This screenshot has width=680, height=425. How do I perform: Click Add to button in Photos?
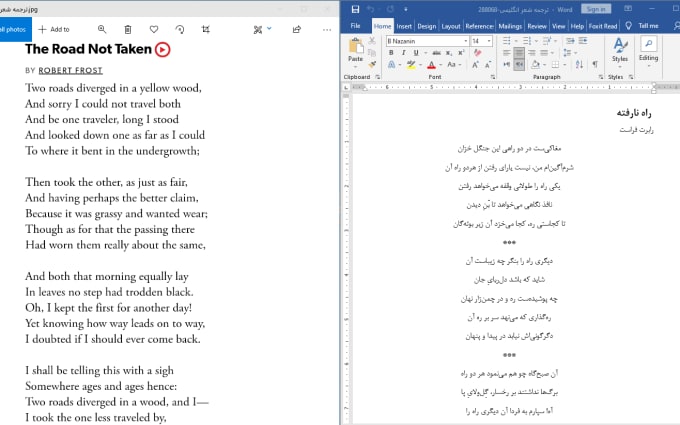pyautogui.click(x=54, y=29)
